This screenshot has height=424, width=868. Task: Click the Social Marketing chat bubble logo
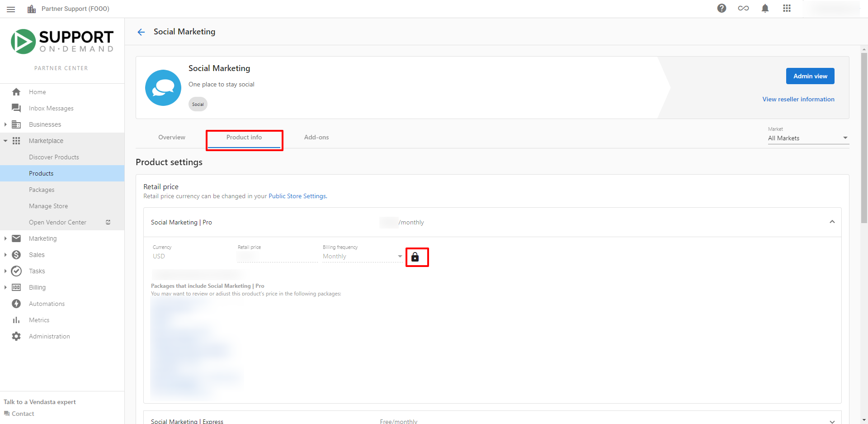click(163, 88)
